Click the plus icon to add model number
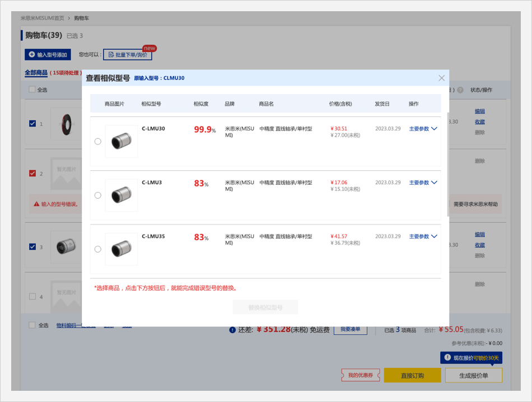Screen dimensions: 532x402 coord(32,55)
